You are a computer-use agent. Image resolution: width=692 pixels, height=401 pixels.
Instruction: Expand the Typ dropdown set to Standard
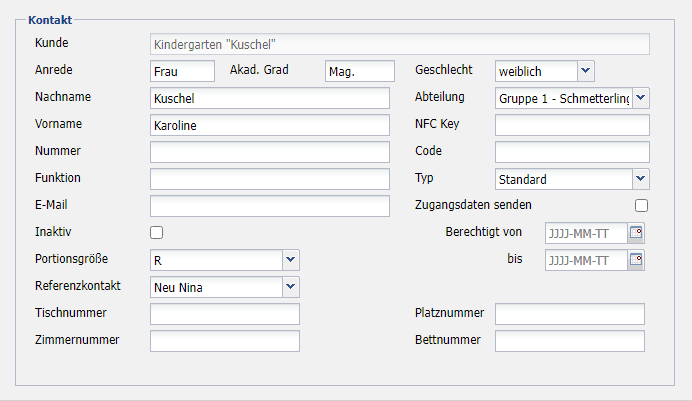[641, 179]
